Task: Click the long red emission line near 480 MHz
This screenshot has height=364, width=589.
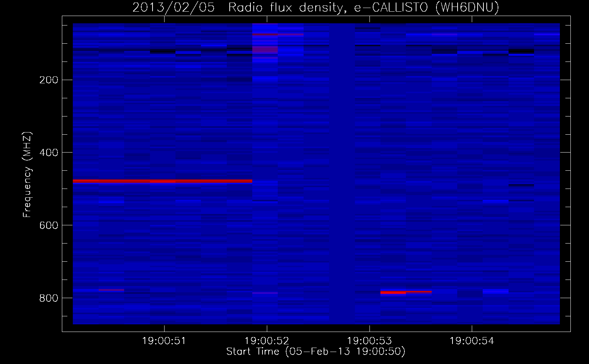Action: [162, 181]
